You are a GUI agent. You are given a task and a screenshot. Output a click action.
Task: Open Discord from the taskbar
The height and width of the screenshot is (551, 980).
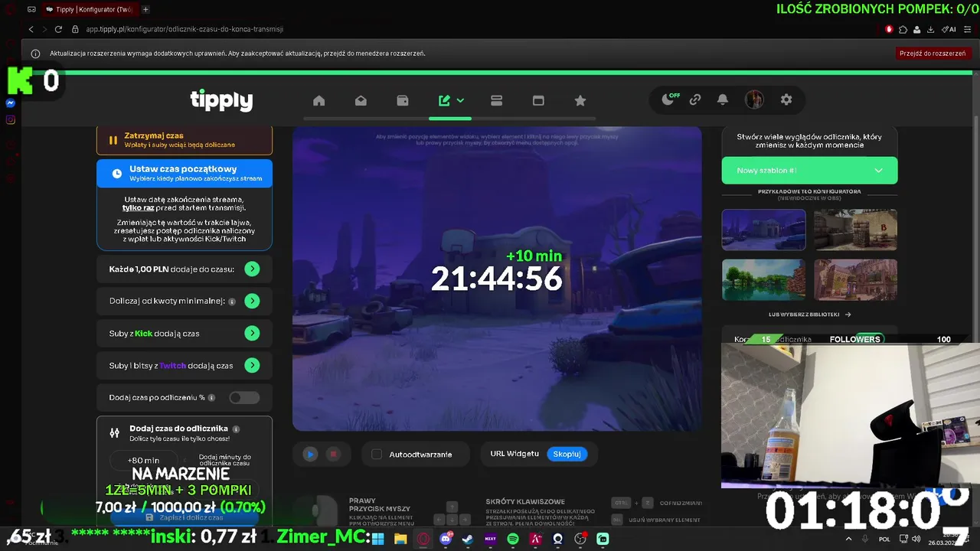(446, 539)
